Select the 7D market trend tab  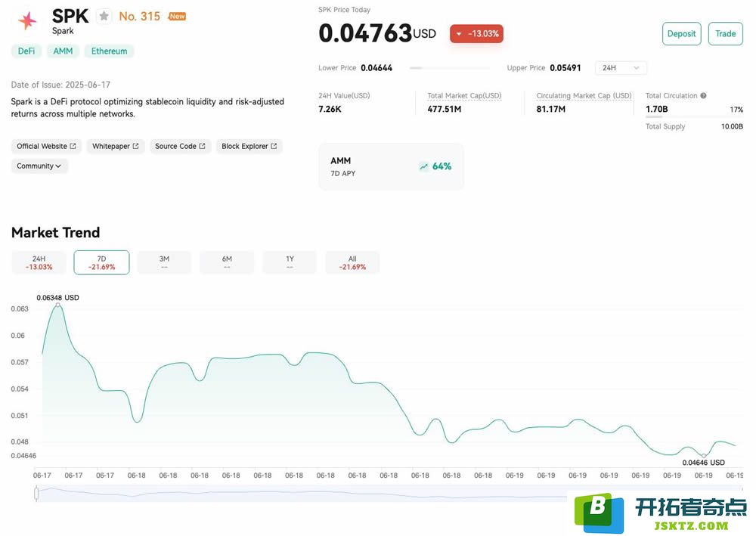tap(101, 262)
